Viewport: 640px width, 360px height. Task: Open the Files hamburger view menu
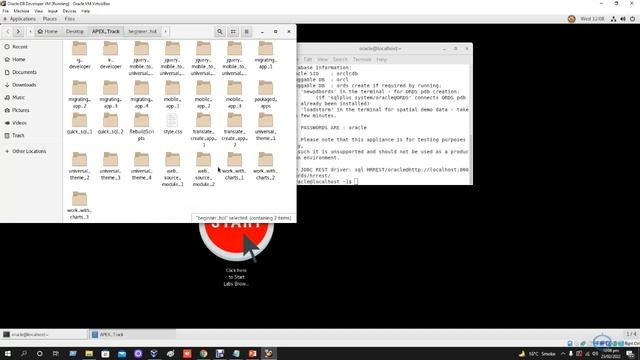coord(247,31)
